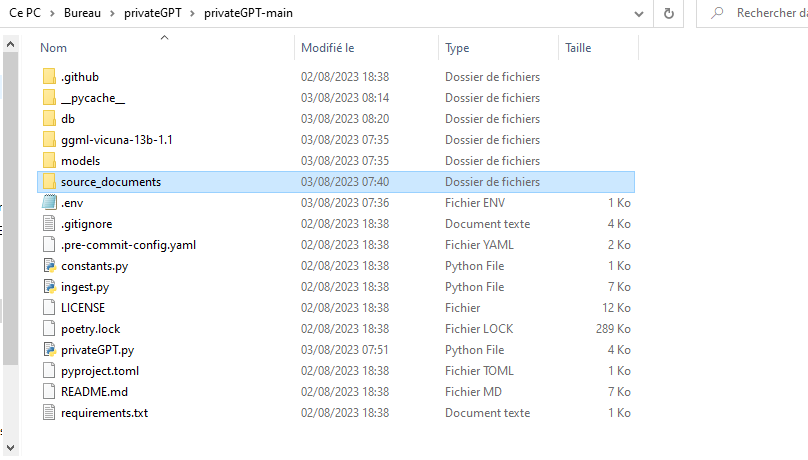Click the ingest.py Python file icon
808x460 pixels.
tap(50, 287)
